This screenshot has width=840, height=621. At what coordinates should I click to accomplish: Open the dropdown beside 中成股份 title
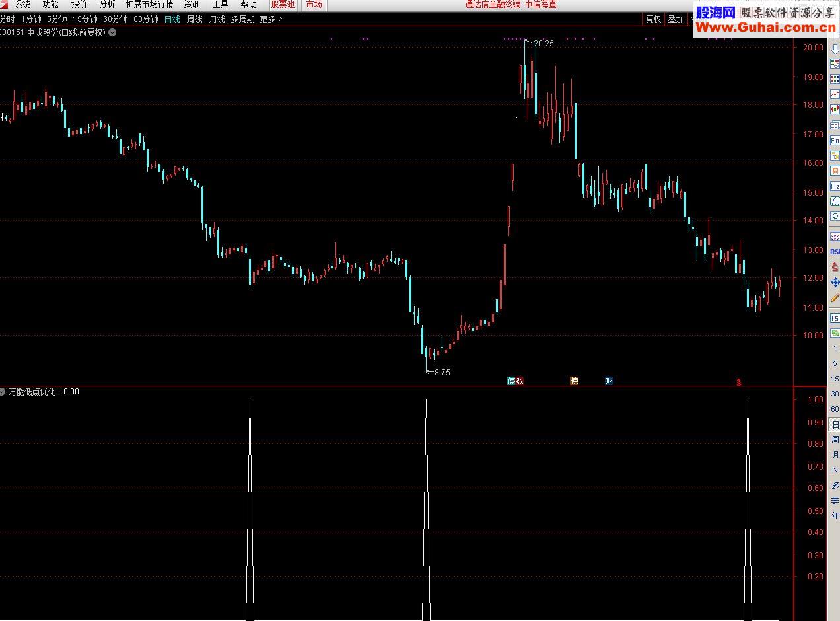pos(111,32)
